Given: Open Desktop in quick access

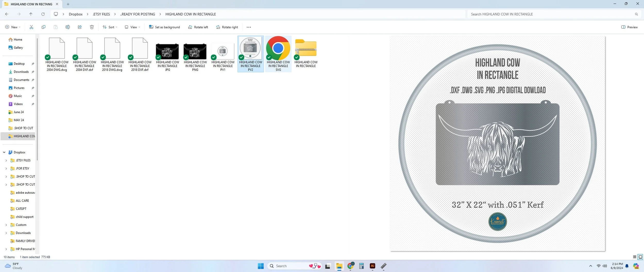Looking at the screenshot, I should (x=19, y=64).
